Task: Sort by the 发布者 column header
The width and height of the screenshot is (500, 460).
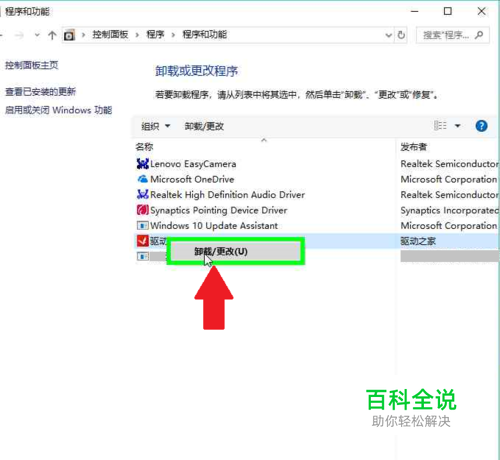Action: coord(413,147)
